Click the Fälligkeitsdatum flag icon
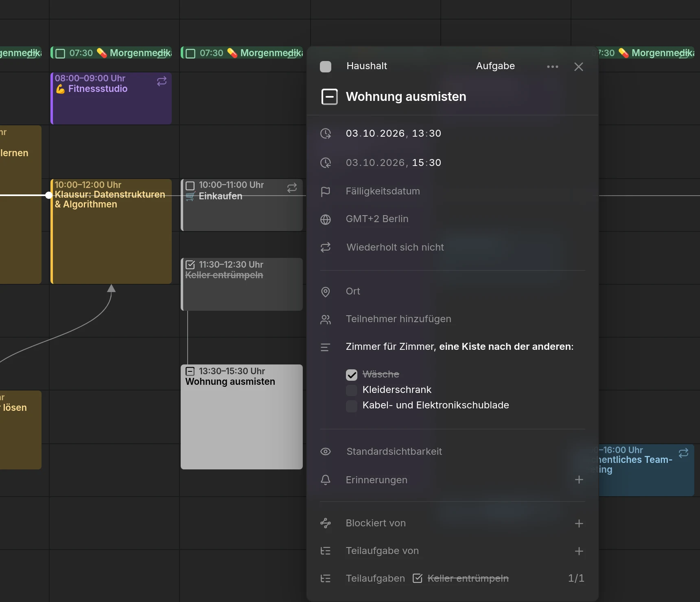The image size is (700, 602). [326, 192]
